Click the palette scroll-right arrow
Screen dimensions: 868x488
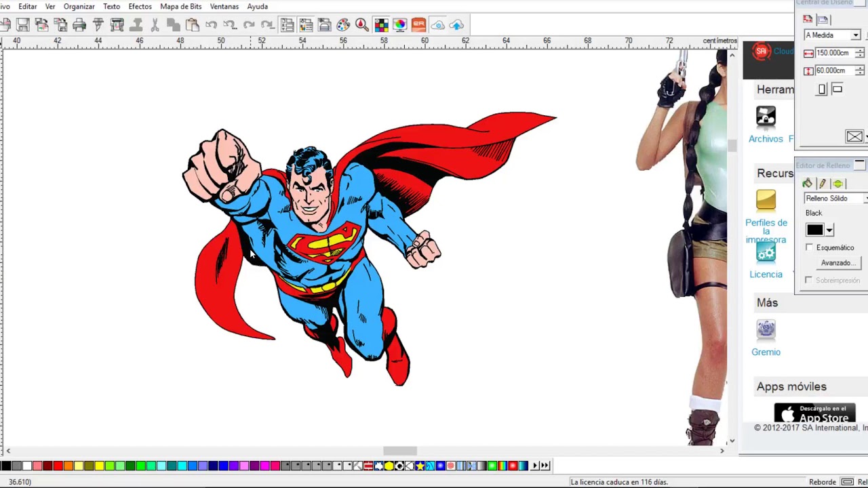[535, 466]
